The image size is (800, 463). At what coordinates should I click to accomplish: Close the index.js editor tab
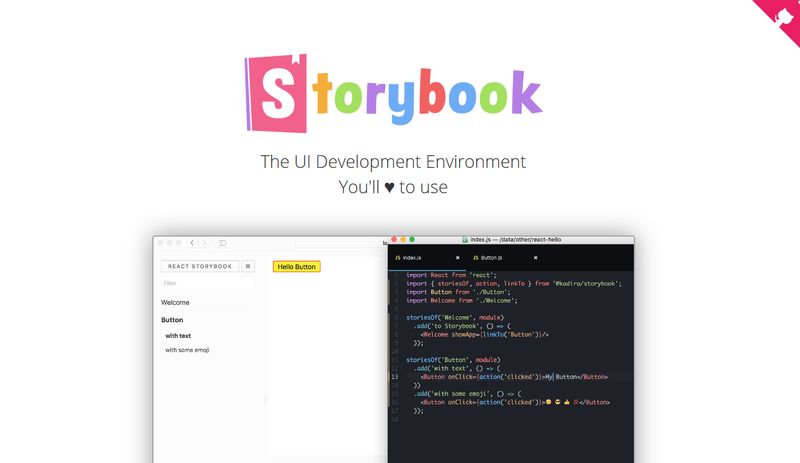(458, 258)
